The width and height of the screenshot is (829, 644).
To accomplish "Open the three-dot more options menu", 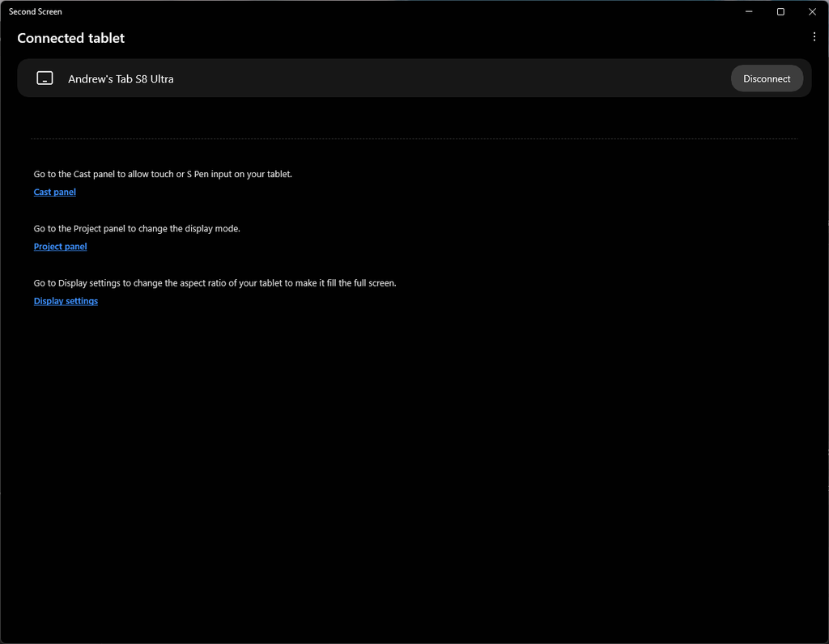I will click(814, 36).
